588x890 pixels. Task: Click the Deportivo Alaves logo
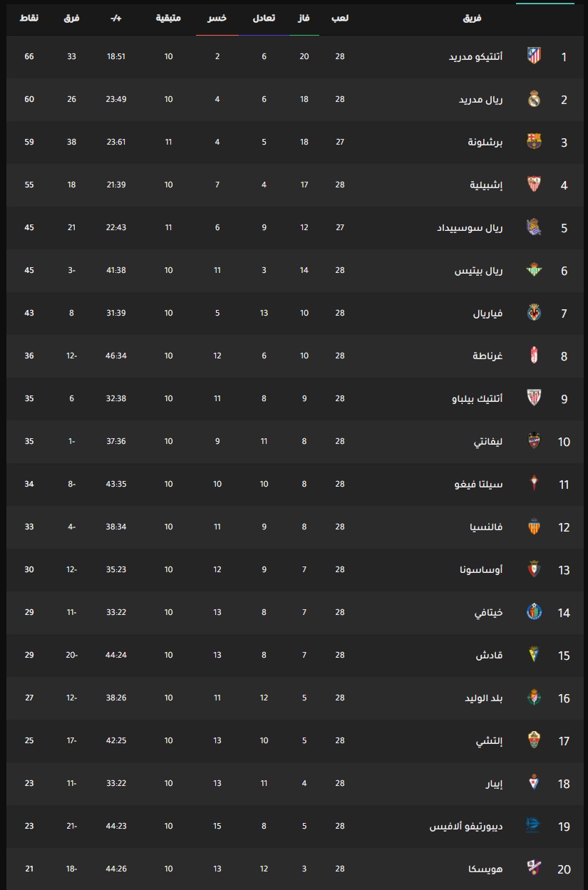click(534, 826)
